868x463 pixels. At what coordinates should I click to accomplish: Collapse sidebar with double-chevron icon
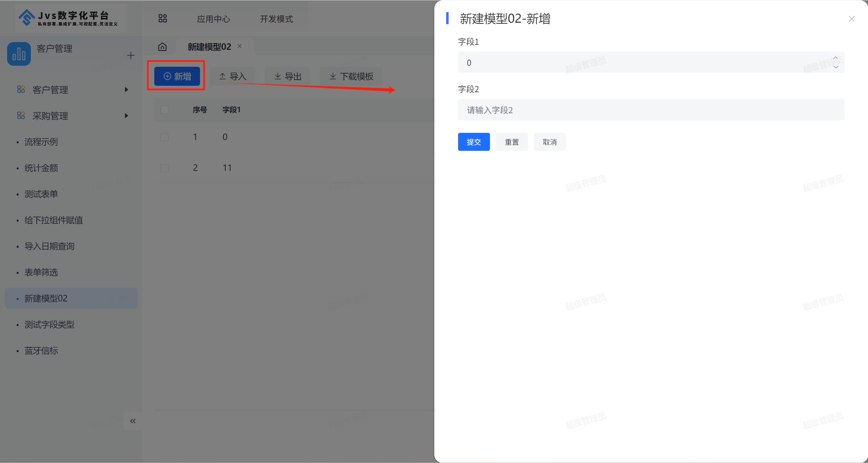pos(133,421)
